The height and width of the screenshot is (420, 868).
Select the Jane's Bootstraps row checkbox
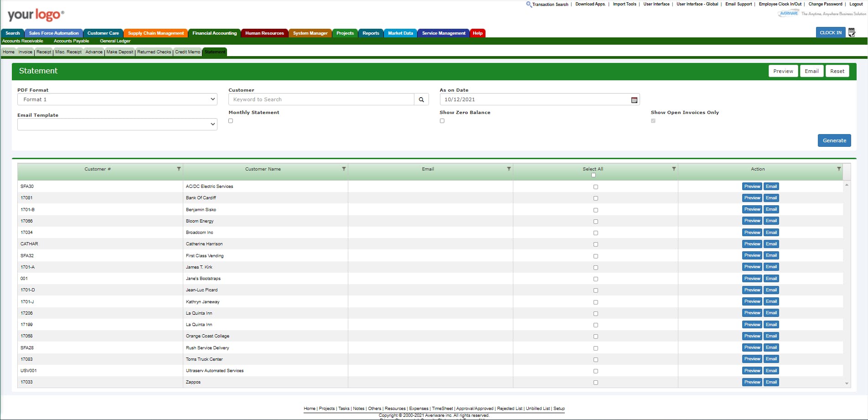[595, 279]
